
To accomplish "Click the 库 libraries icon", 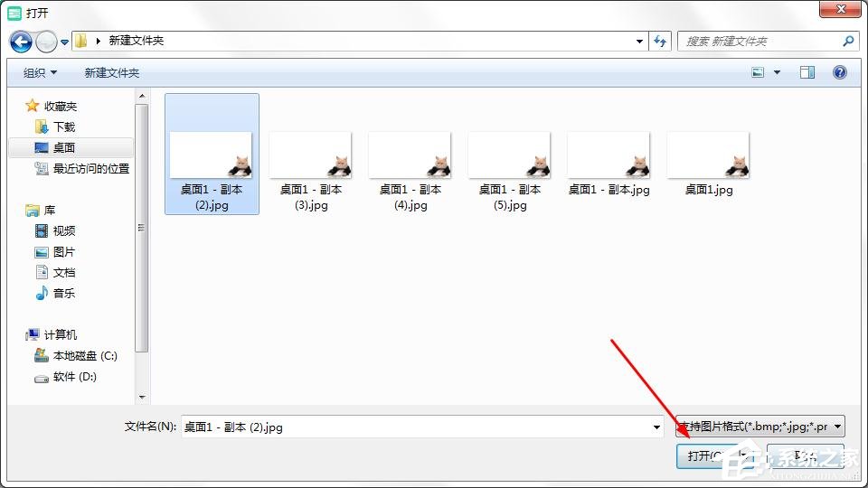I will click(33, 211).
